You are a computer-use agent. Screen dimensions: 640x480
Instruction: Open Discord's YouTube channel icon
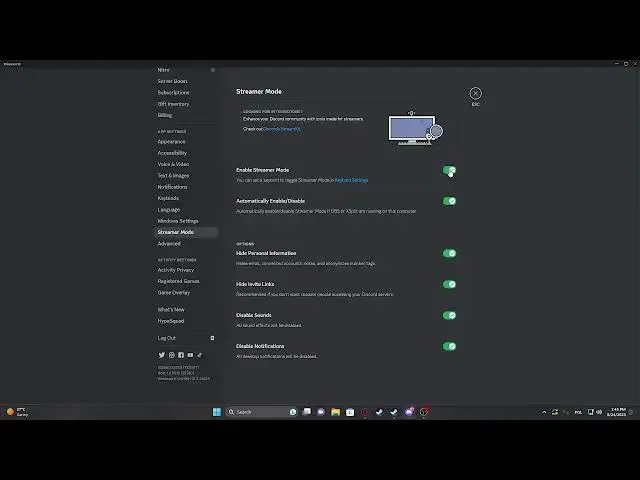tap(190, 355)
